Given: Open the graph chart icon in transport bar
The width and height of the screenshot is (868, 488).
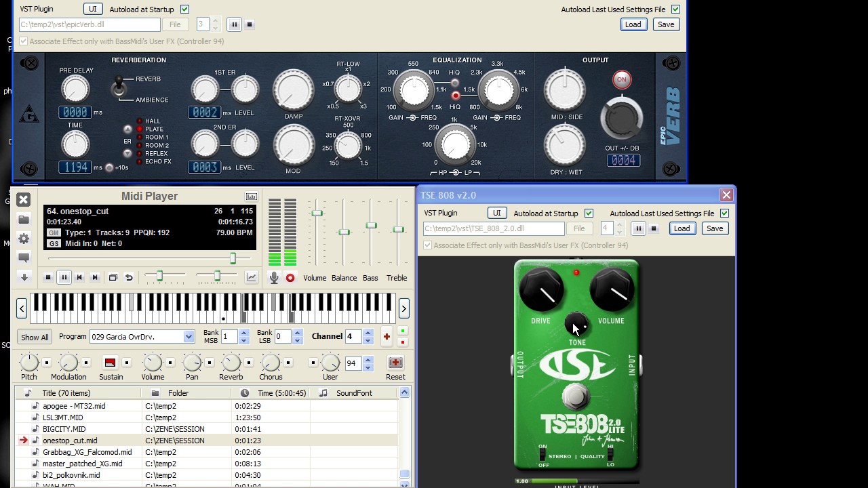Looking at the screenshot, I should tap(252, 277).
